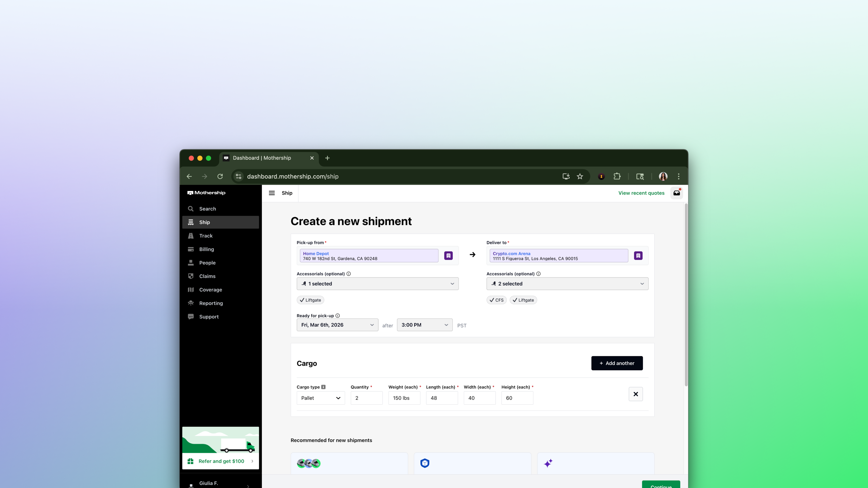
Task: Click the Accessorials info icon under Pick-up
Action: 349,274
